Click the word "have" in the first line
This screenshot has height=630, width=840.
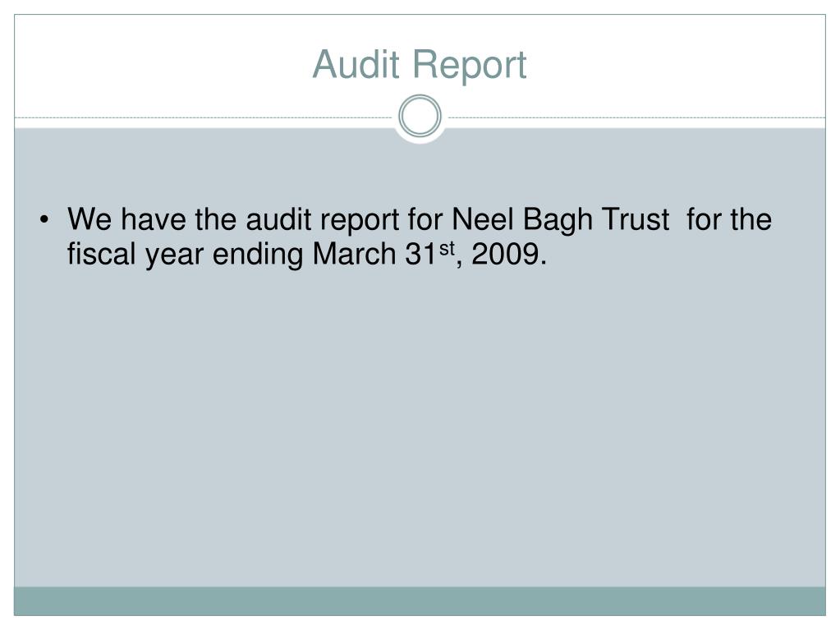[x=153, y=219]
